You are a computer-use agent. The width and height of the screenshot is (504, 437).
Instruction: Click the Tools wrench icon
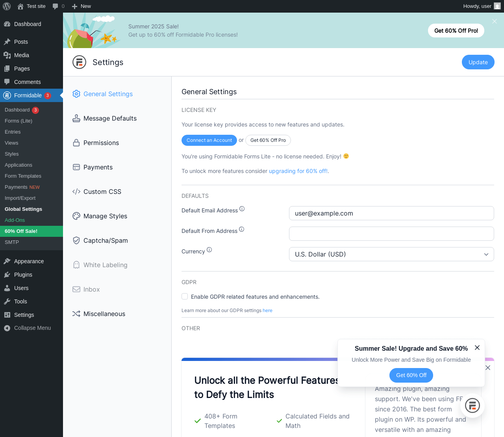click(7, 301)
